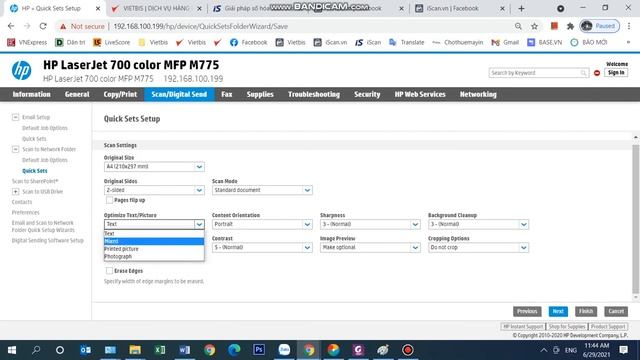This screenshot has width=640, height=360.
Task: Open LiveScore bookmark
Action: coord(112,42)
